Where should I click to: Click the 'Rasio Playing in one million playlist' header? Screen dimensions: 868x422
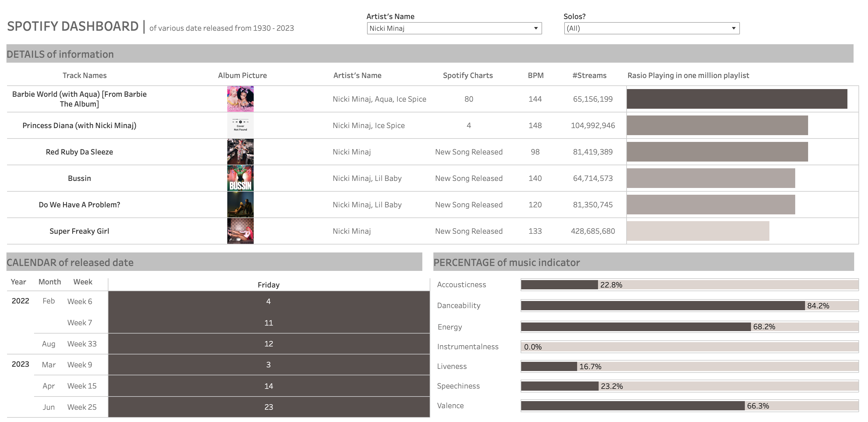pos(688,76)
